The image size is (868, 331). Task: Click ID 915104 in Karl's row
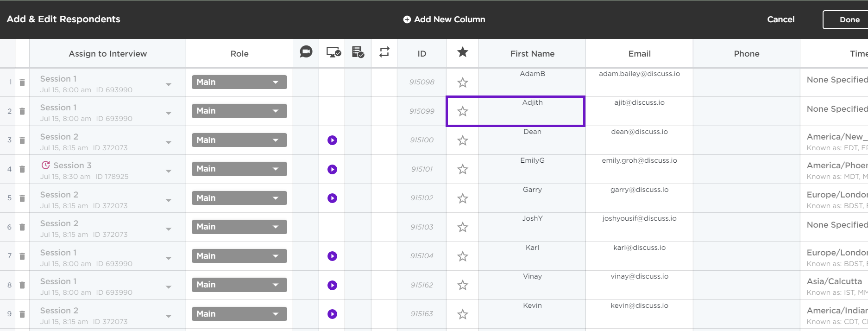[x=421, y=256]
